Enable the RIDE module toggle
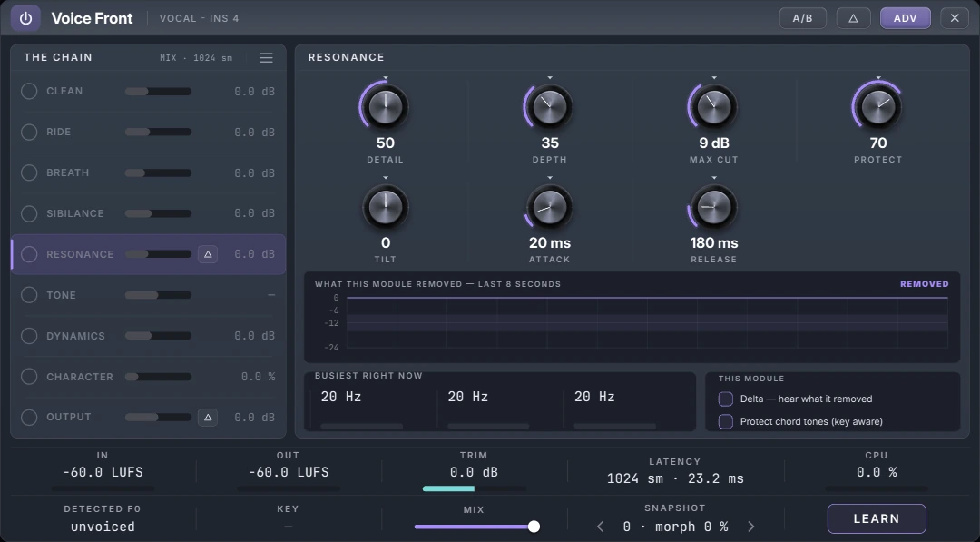Screen dimensions: 980x542 (x=29, y=132)
